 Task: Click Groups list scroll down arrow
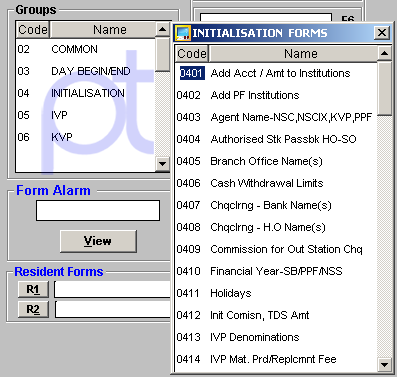pyautogui.click(x=163, y=164)
